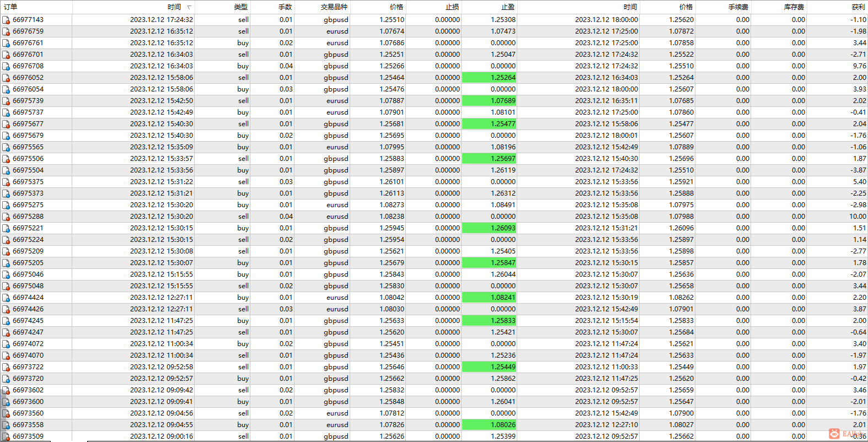Click the profit value 9.76

(860, 66)
